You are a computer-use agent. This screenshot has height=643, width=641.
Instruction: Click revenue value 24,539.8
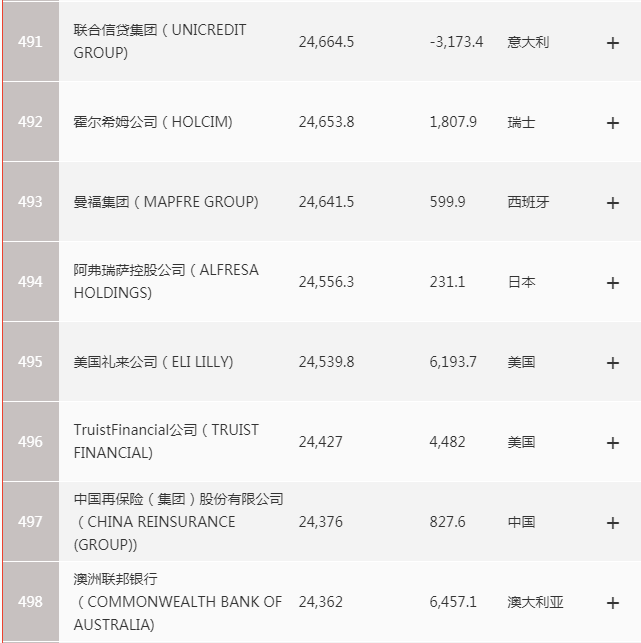(326, 362)
